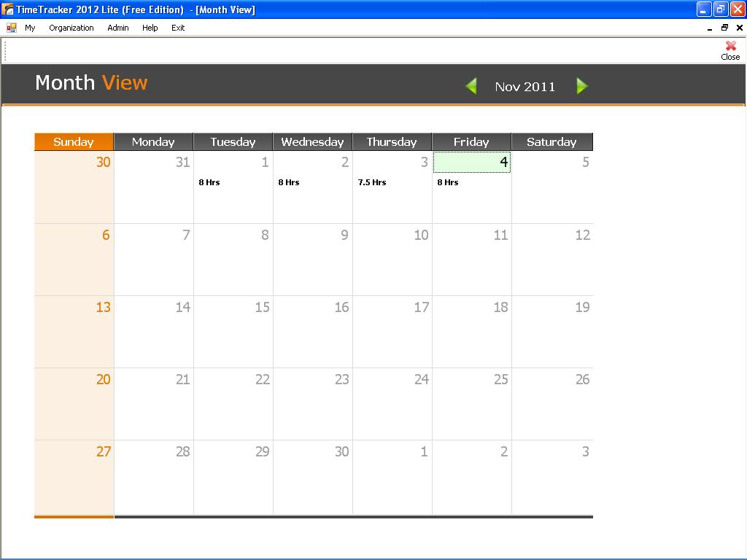
Task: Click the red X Close toolbar icon
Action: point(730,50)
